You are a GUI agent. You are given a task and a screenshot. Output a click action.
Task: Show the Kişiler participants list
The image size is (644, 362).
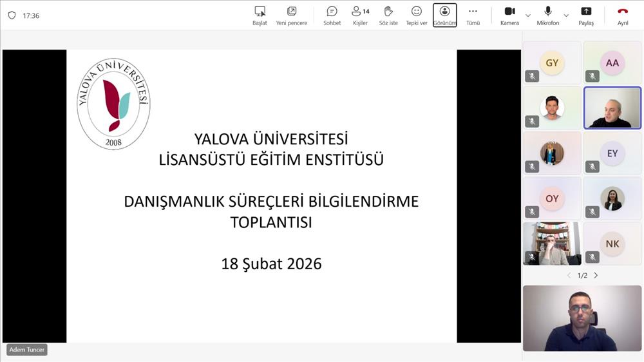click(360, 15)
